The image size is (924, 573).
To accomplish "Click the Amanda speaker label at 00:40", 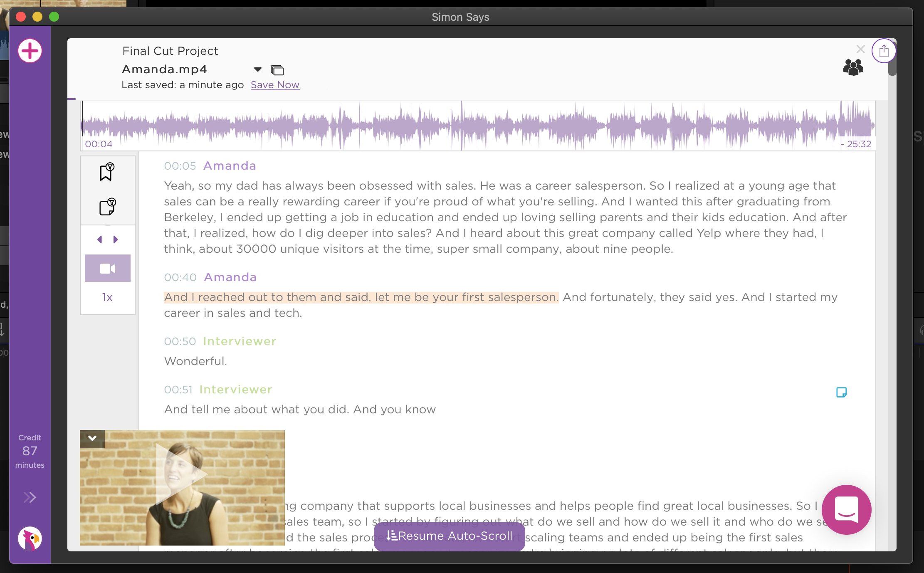I will 230,277.
